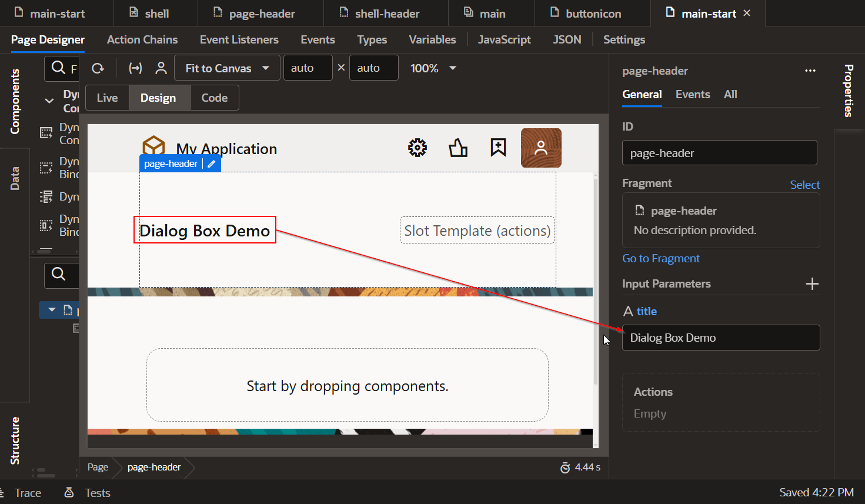Click the canvas vertical scrollbar
The image size is (865, 504).
pos(596,281)
